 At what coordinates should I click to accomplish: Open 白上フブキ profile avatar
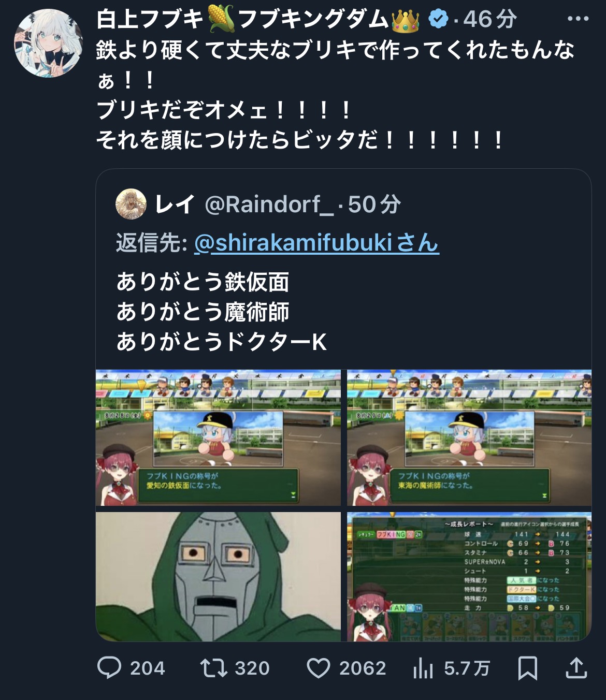pyautogui.click(x=48, y=43)
